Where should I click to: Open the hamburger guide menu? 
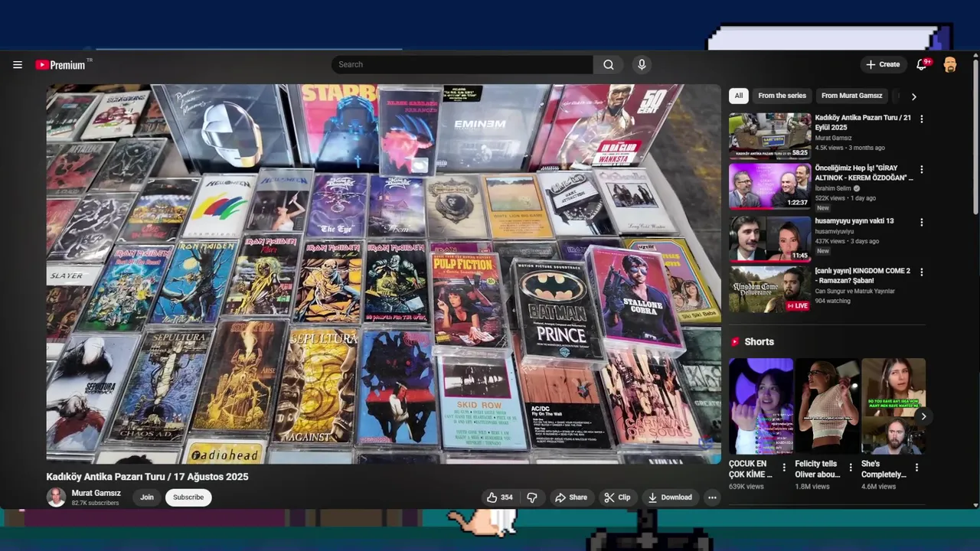click(18, 65)
